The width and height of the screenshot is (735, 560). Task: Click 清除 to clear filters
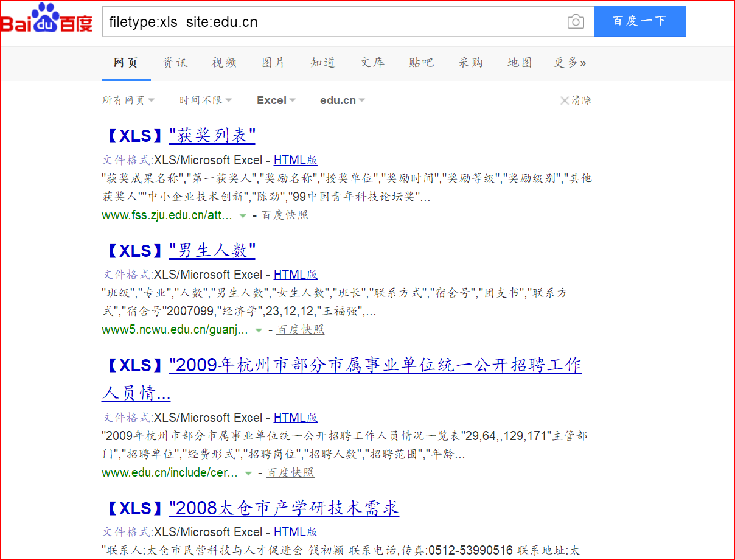pyautogui.click(x=576, y=100)
